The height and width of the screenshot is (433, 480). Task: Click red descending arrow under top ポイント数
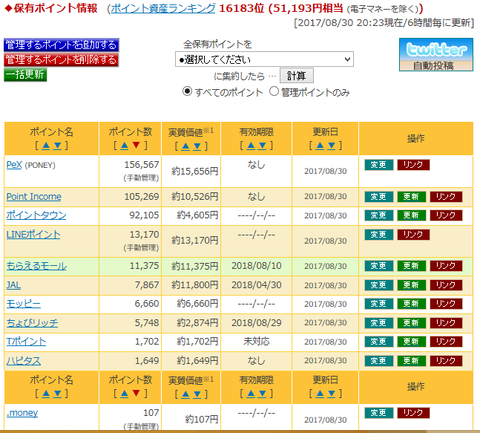tap(136, 146)
